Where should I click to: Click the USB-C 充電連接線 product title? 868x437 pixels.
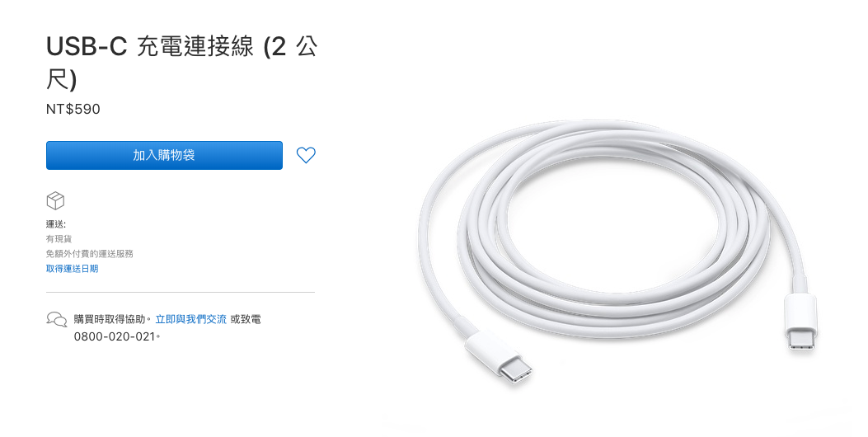coord(181,61)
